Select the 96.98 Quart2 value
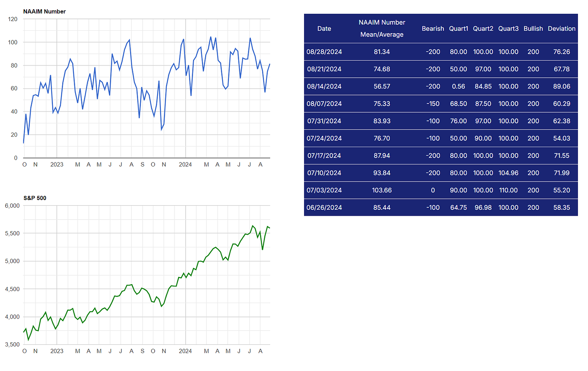This screenshot has width=588, height=371. (483, 208)
